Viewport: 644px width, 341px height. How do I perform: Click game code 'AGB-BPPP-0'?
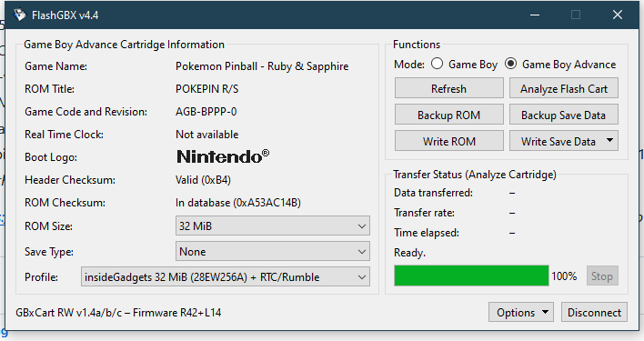206,111
